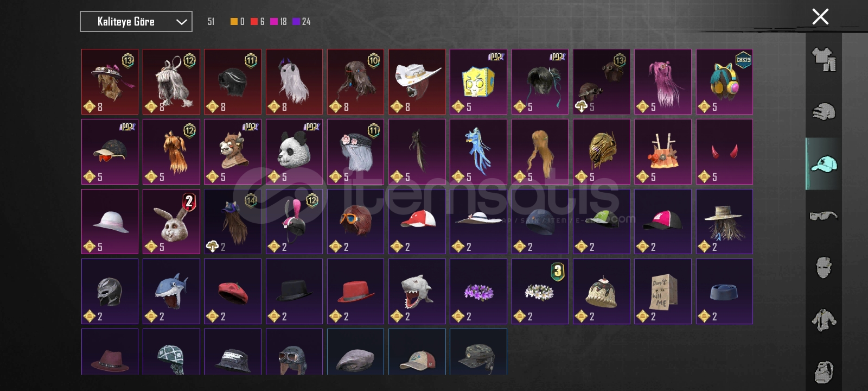Expand the Kaliteye Göre sort dropdown
The width and height of the screenshot is (868, 391).
click(136, 22)
